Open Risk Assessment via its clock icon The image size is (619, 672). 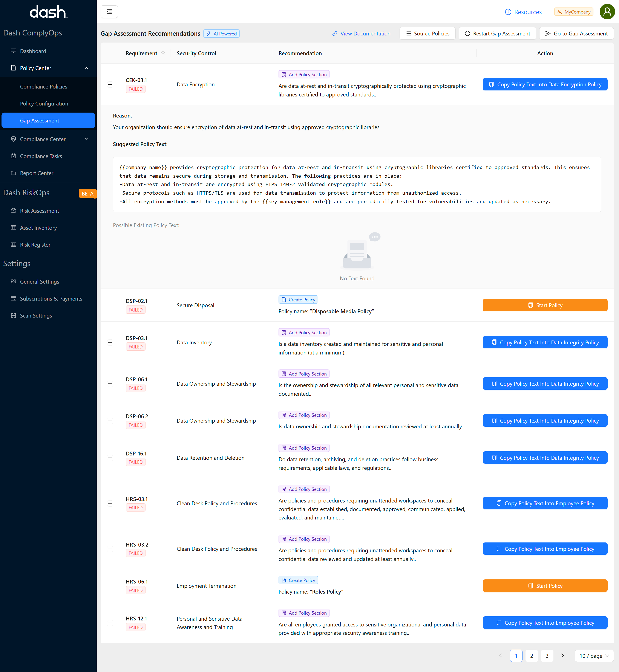tap(13, 211)
